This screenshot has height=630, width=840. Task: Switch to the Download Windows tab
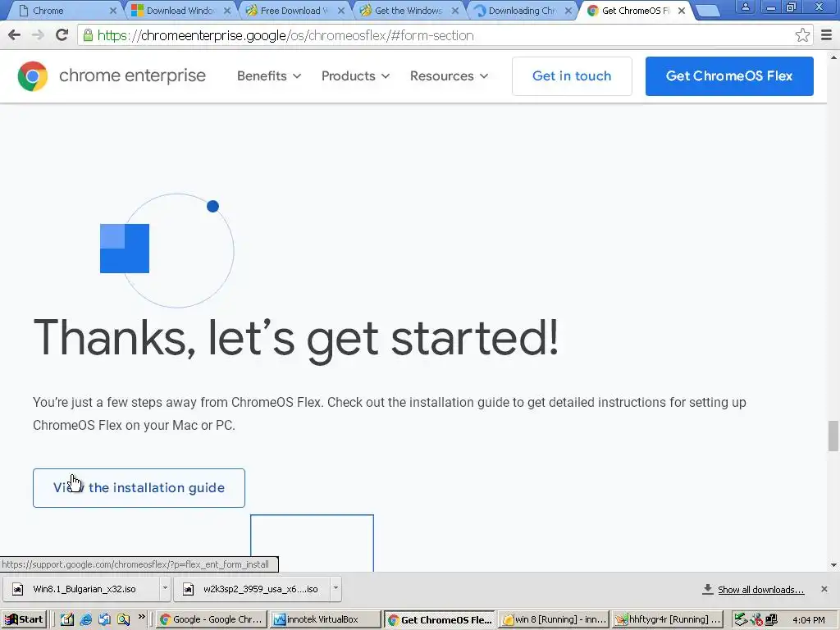point(180,11)
